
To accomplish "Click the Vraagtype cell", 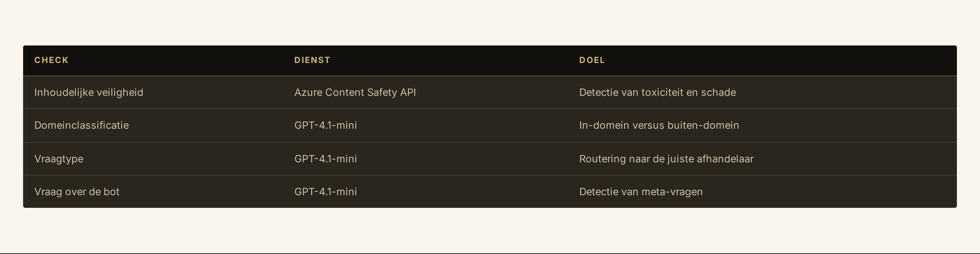I will (58, 159).
